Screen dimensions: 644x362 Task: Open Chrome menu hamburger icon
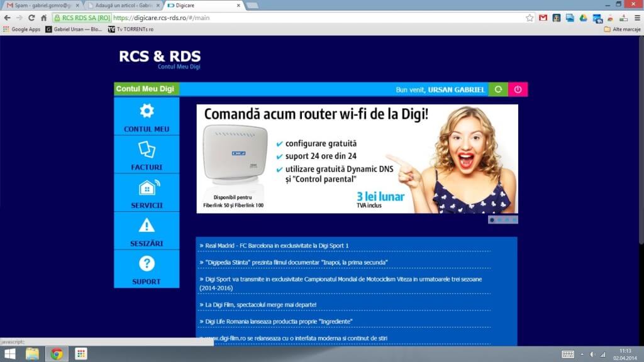click(x=637, y=18)
